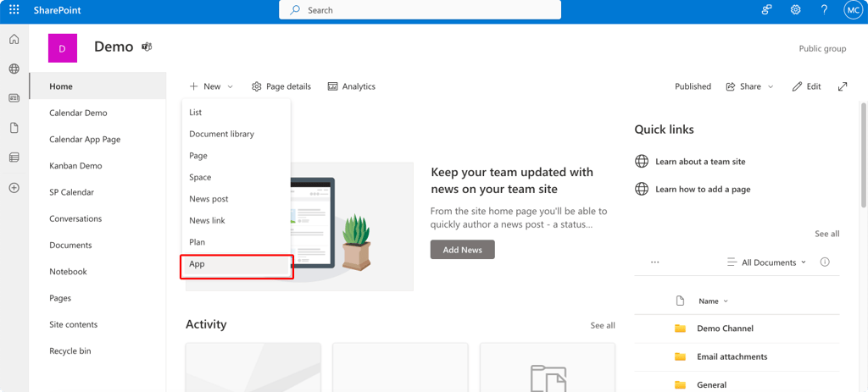This screenshot has height=392, width=868.
Task: Click the page vertical scrollbar
Action: 864,155
